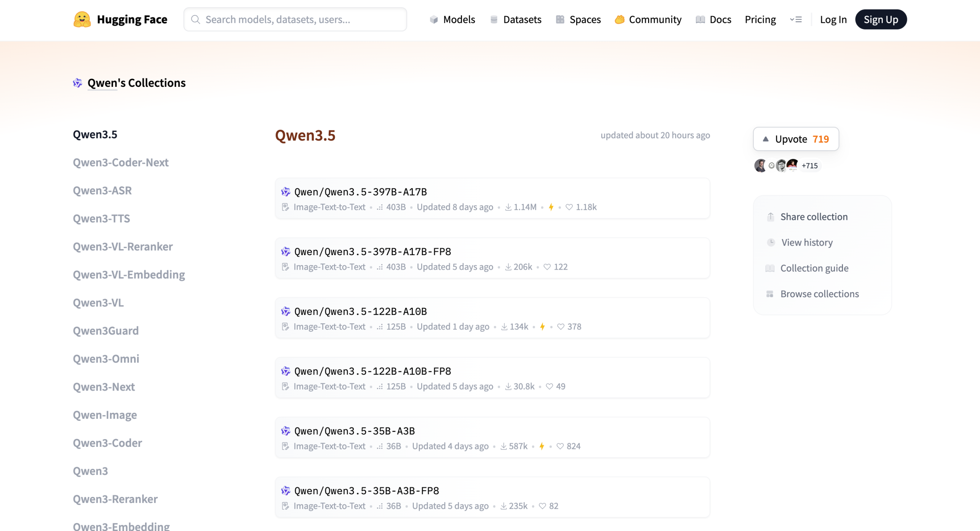This screenshot has height=531, width=980.
Task: Click the Share collection arrow icon
Action: click(771, 217)
